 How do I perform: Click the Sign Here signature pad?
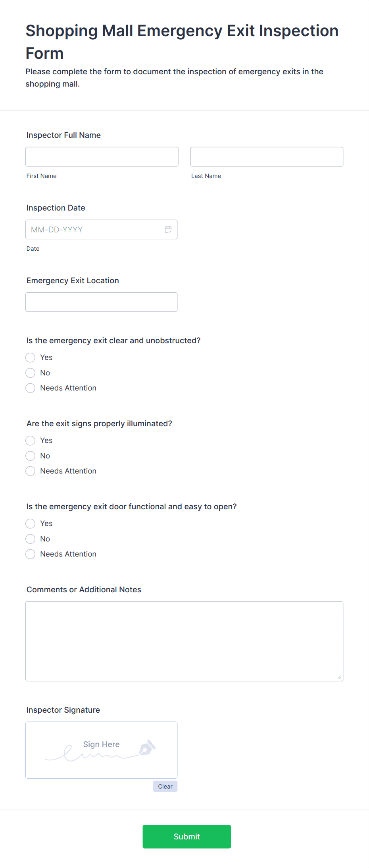(x=101, y=750)
